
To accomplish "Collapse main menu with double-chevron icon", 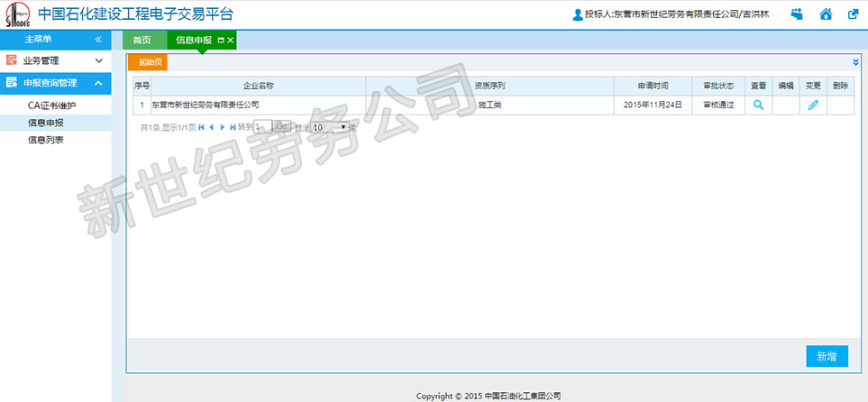I will pos(98,40).
